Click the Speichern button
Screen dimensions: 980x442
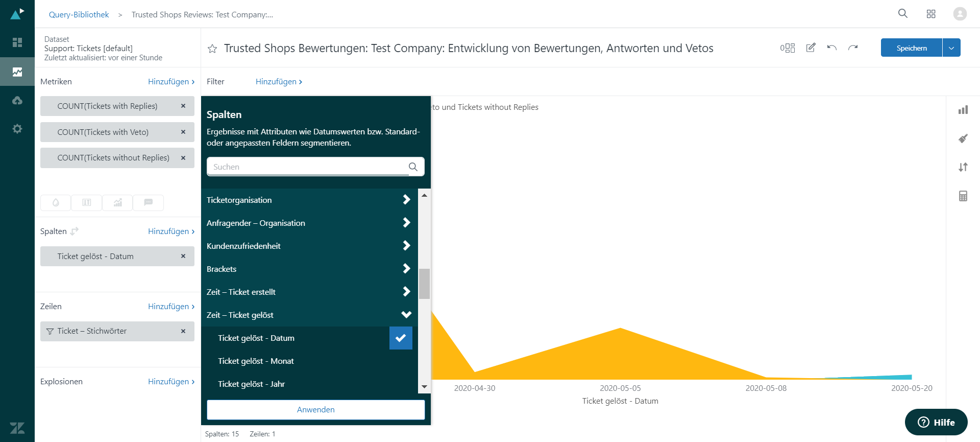click(x=912, y=48)
